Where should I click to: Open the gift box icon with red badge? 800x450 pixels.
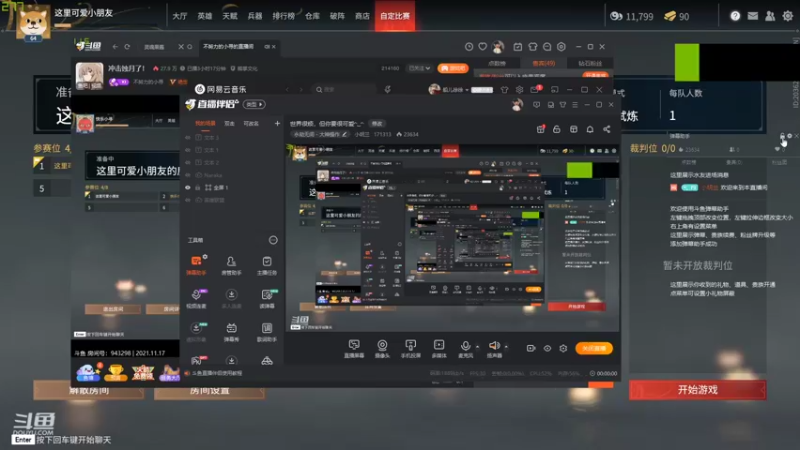click(541, 129)
